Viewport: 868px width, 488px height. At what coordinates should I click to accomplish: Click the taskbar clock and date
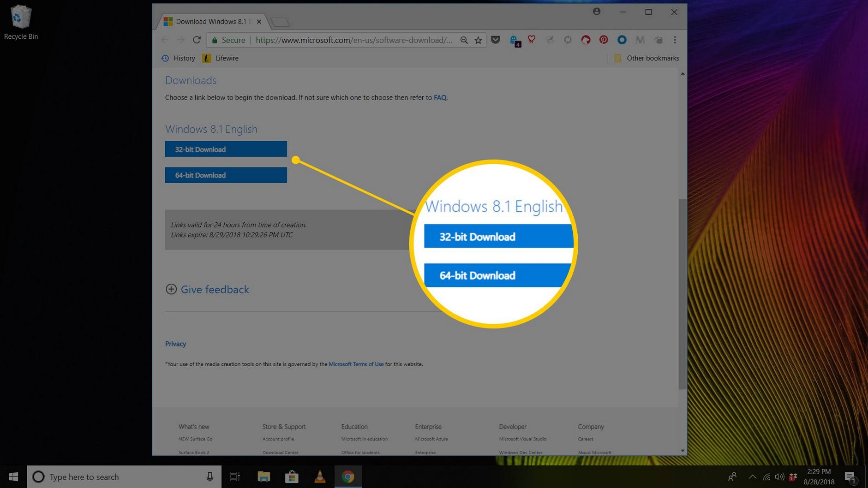(819, 476)
